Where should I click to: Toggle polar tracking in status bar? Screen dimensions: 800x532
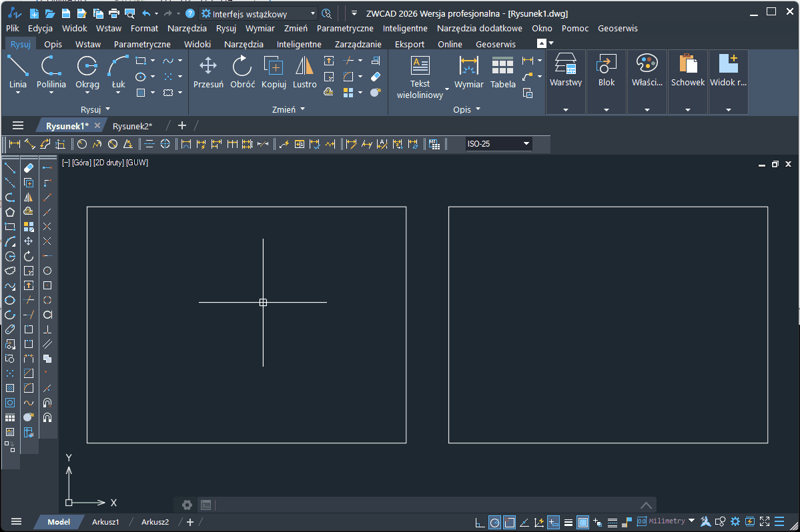tap(494, 522)
